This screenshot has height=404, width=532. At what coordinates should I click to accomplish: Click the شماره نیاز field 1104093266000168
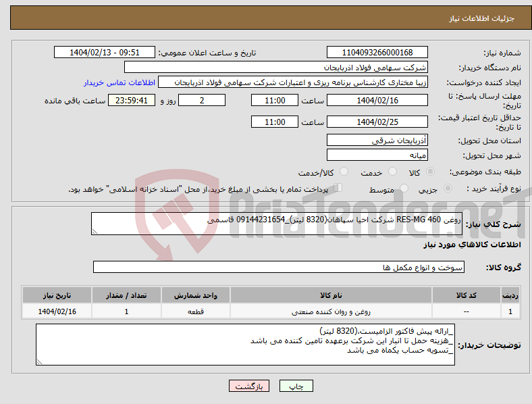point(377,52)
